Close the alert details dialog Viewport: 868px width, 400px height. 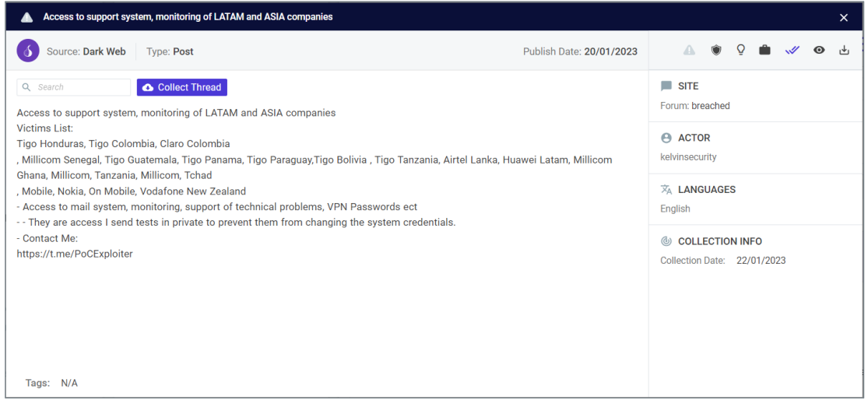(844, 18)
